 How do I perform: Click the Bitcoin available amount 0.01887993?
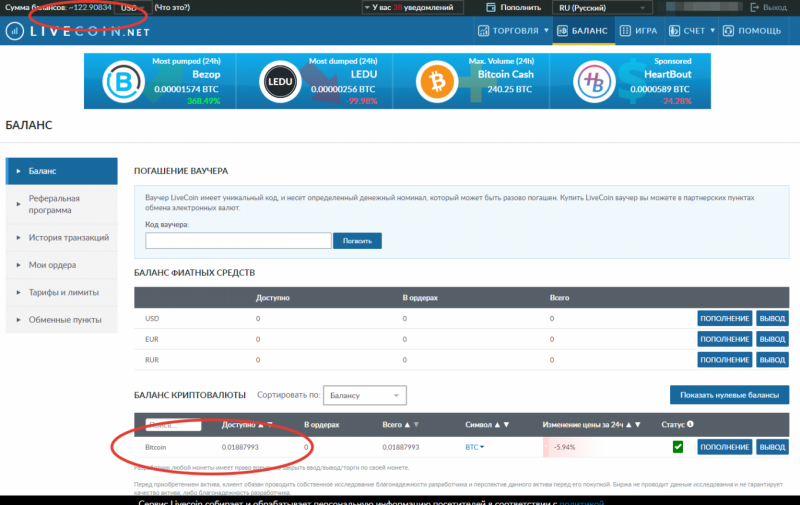240,447
